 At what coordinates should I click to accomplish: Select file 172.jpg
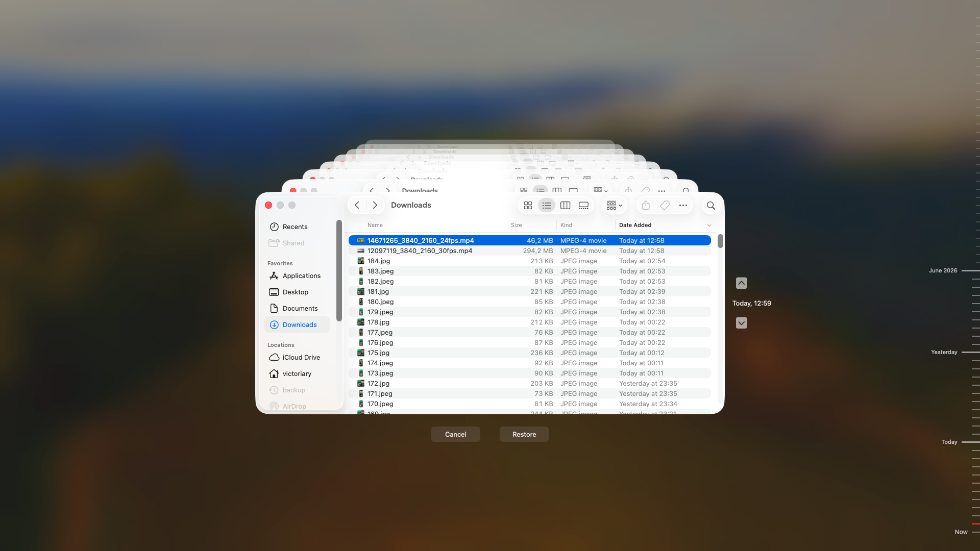(529, 383)
